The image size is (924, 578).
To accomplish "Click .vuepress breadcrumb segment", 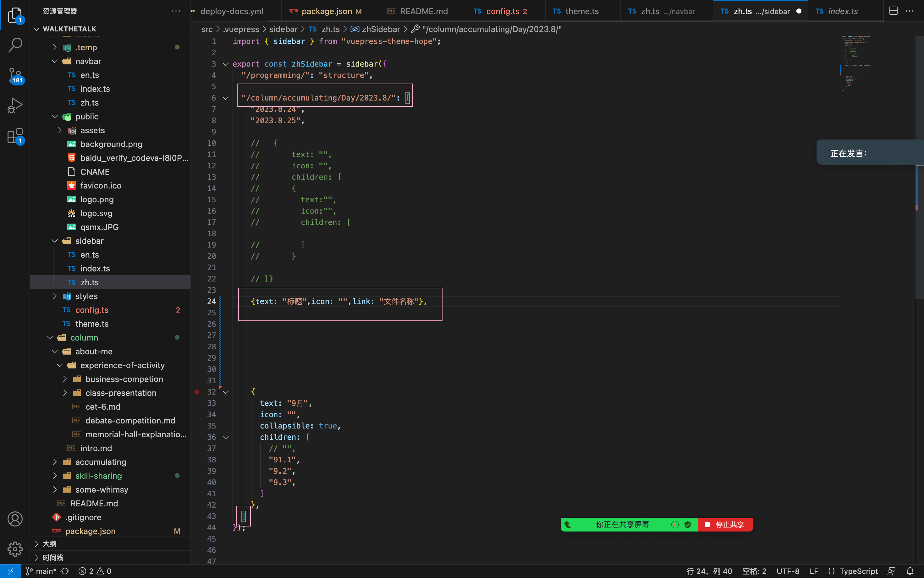I will (241, 29).
